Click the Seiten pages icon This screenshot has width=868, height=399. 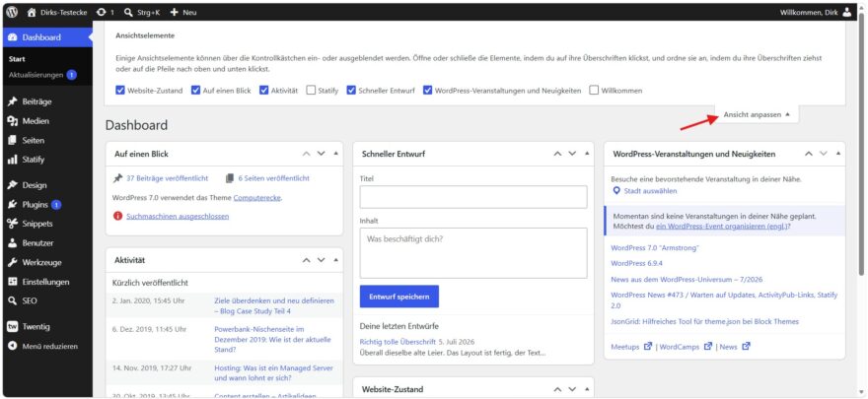pos(13,140)
